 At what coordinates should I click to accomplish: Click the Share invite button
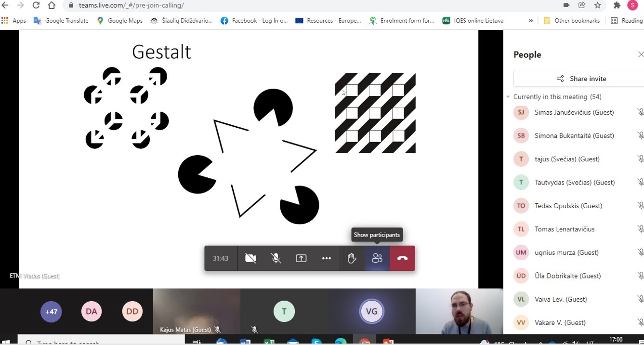point(582,79)
